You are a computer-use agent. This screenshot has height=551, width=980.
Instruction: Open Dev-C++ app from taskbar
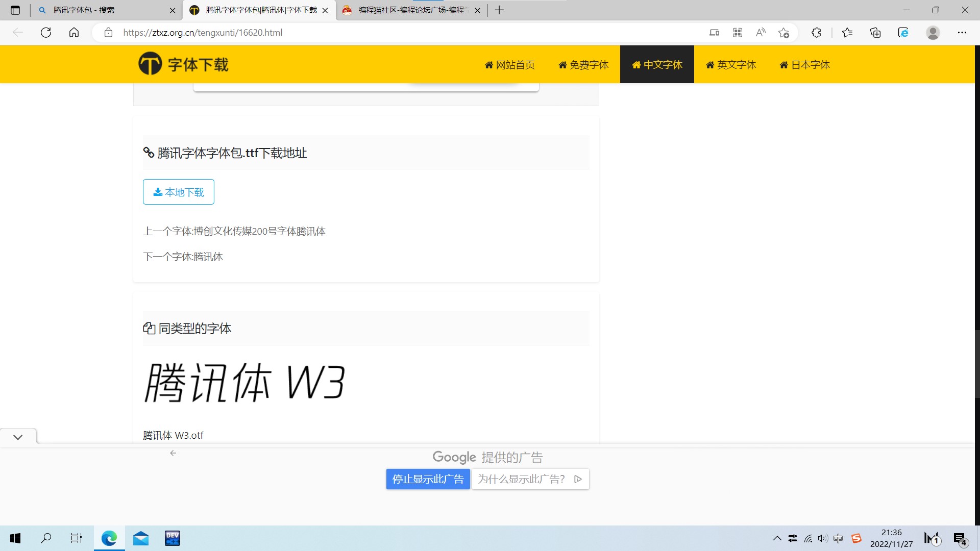(173, 538)
